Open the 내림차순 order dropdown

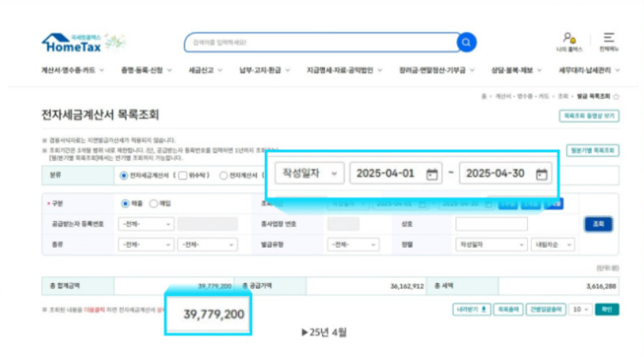(x=552, y=244)
